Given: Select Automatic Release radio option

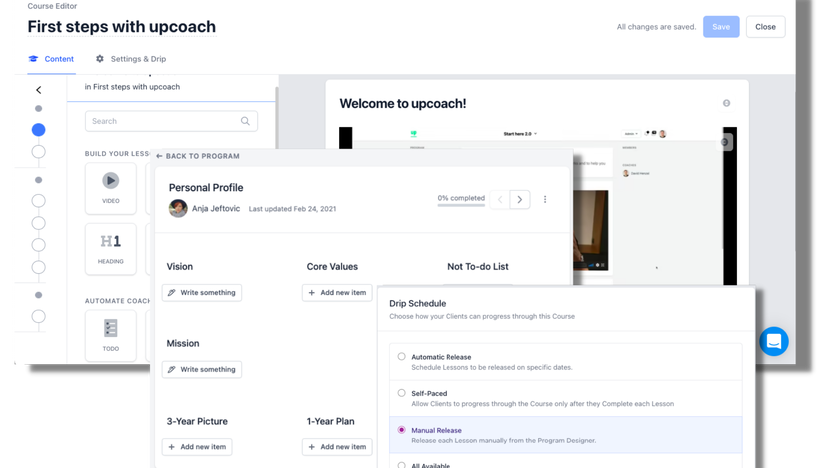Looking at the screenshot, I should point(402,357).
